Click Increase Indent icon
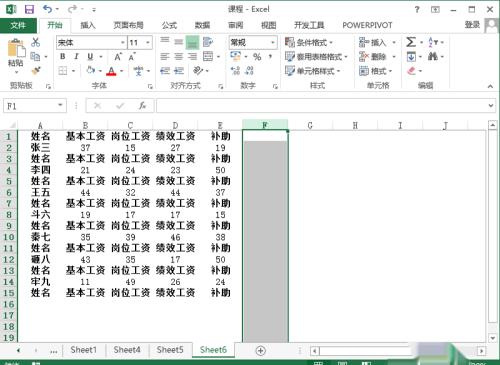Screen dimensions: 500x365 pos(179,71)
